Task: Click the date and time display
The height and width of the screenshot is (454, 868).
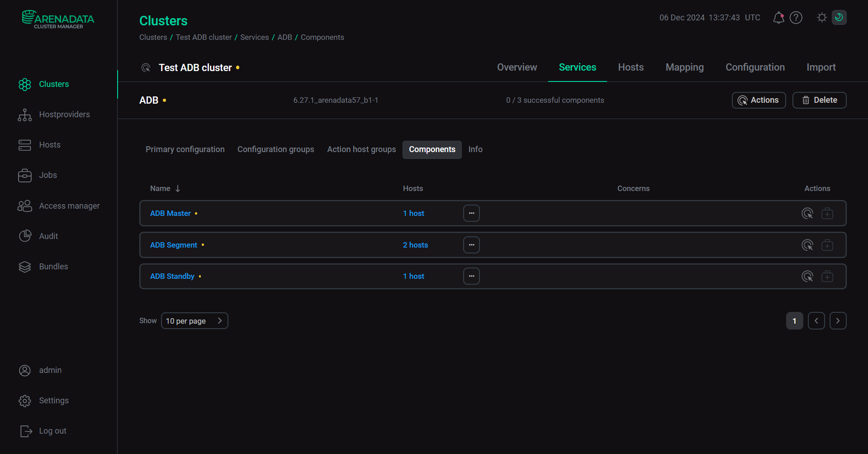Action: click(710, 18)
